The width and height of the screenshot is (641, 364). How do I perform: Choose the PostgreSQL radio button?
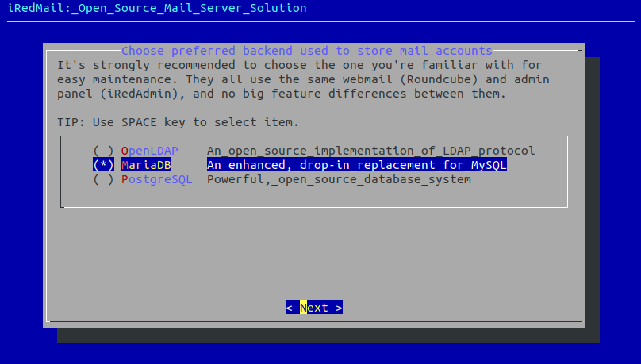(103, 179)
